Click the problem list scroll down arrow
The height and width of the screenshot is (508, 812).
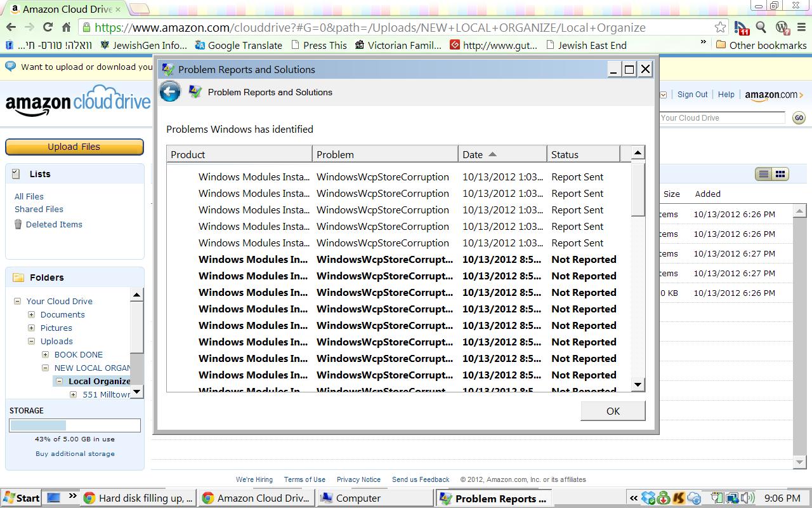pyautogui.click(x=638, y=385)
